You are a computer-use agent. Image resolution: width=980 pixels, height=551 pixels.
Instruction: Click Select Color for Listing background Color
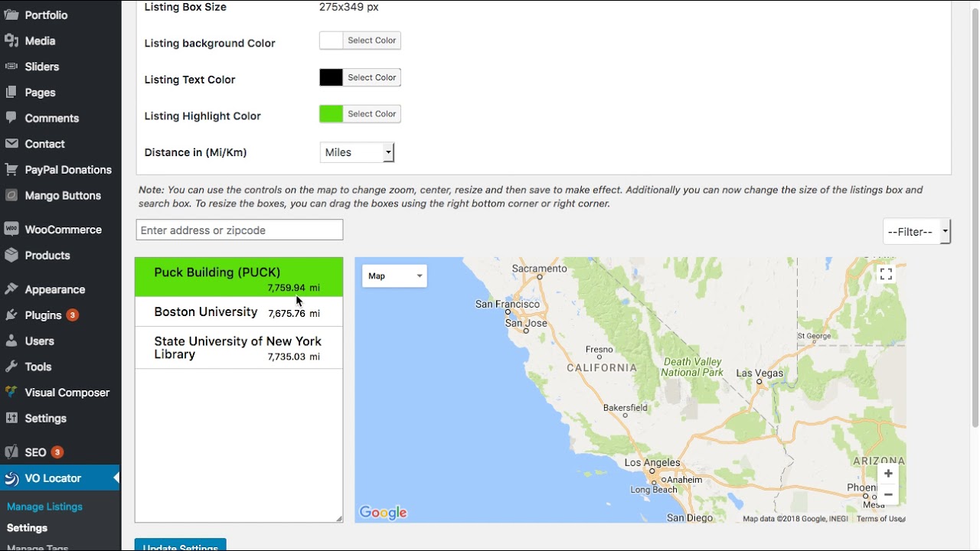[x=372, y=41]
